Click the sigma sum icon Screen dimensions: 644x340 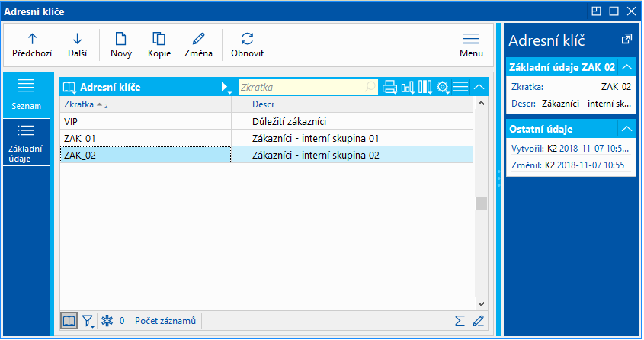(x=460, y=321)
